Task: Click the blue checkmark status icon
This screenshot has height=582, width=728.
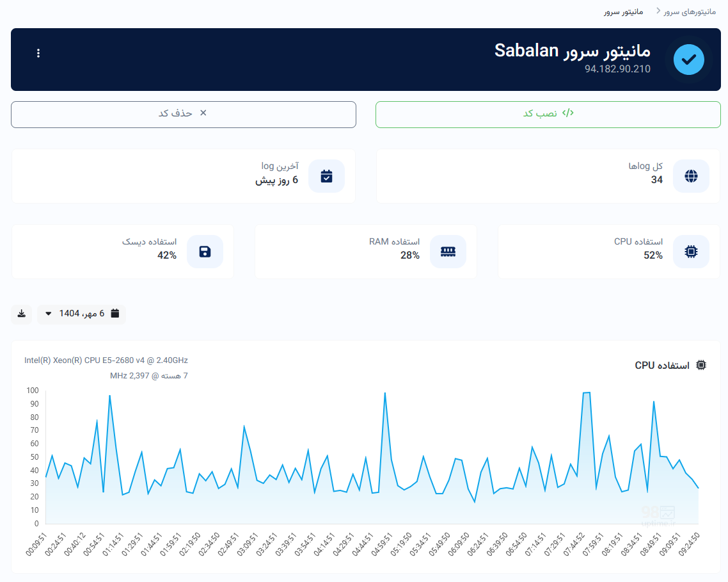Action: pyautogui.click(x=688, y=60)
